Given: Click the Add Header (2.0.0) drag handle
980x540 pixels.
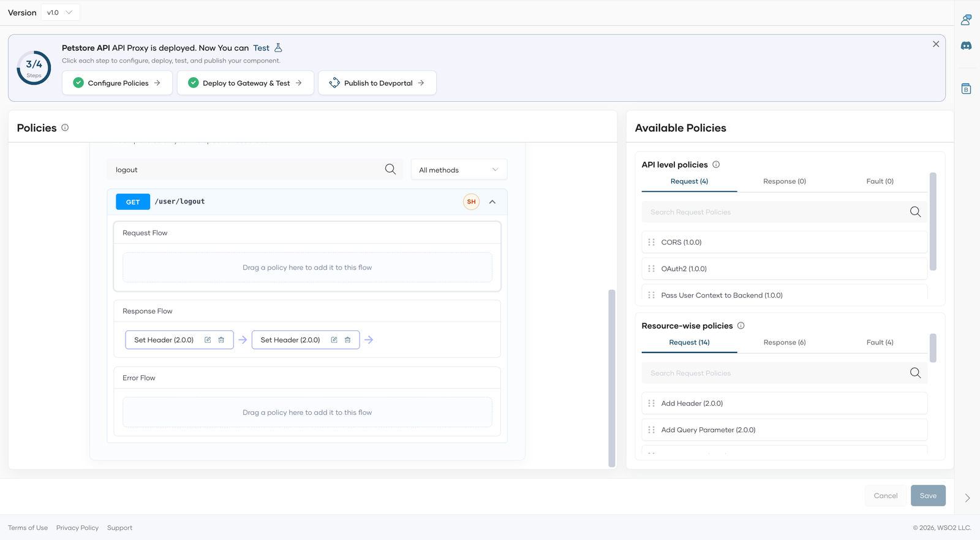Looking at the screenshot, I should point(651,403).
